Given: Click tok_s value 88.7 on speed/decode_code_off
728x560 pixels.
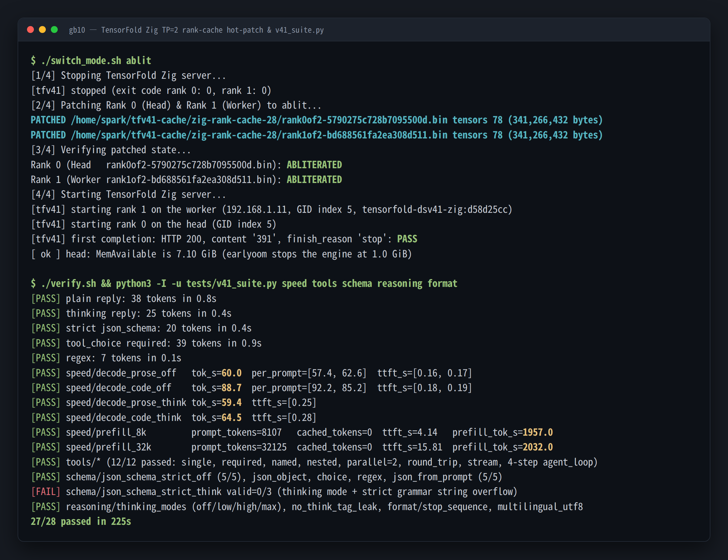Looking at the screenshot, I should (x=232, y=388).
